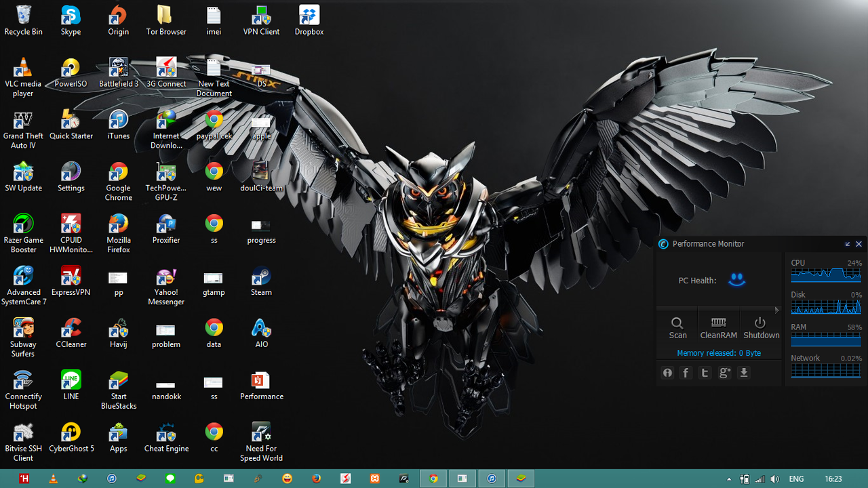
Task: Click the download arrow icon in Performance Monitor
Action: (744, 373)
